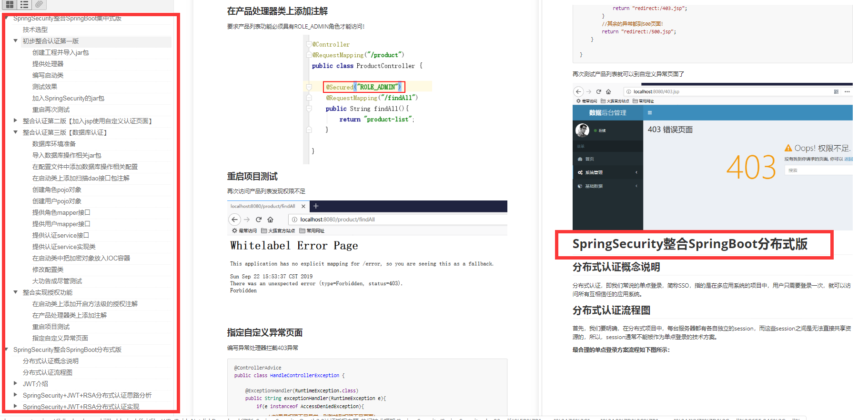Click the 基础数据 menu item in admin sidebar
Viewport: 868px width, 420px height.
click(x=608, y=186)
